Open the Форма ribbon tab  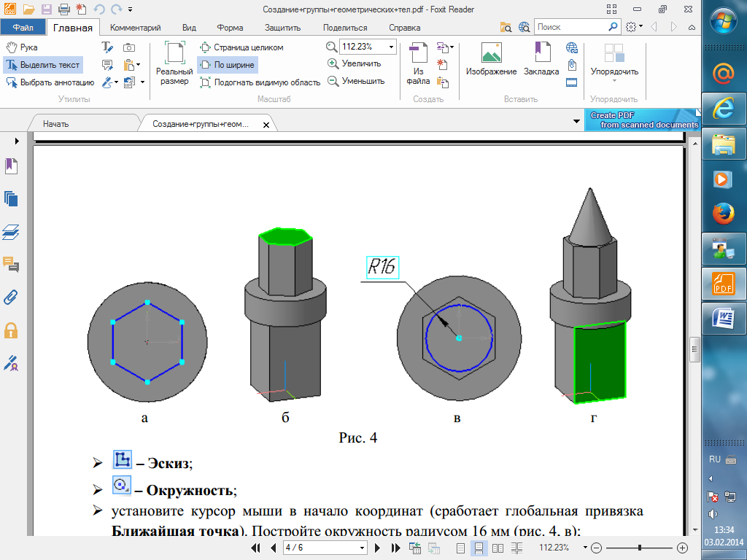point(230,28)
